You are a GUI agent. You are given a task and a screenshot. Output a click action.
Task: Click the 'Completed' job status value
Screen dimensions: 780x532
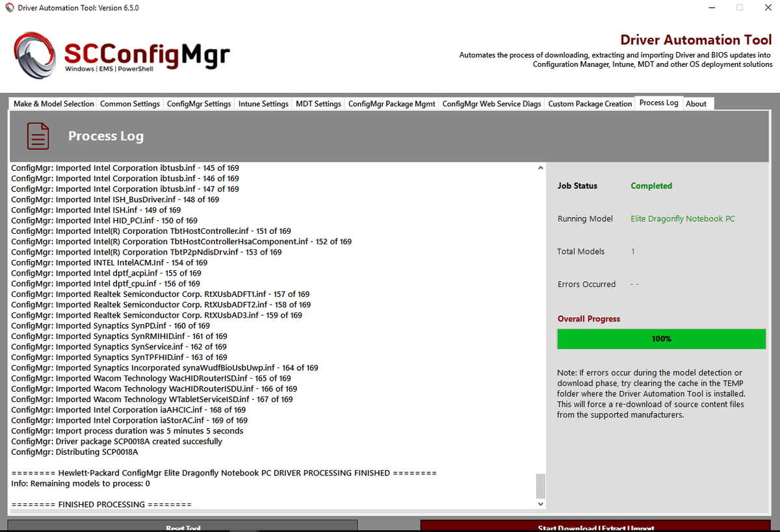click(x=651, y=186)
